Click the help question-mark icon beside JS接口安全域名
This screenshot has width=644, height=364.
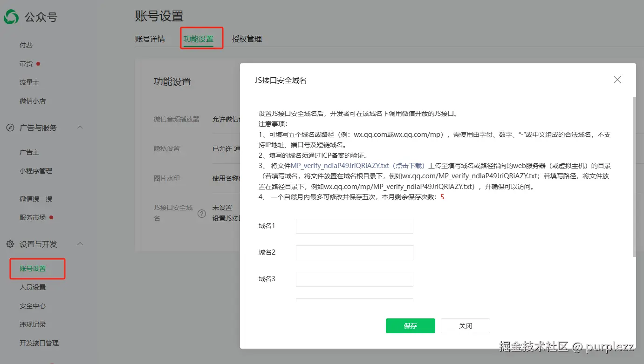coord(202,214)
